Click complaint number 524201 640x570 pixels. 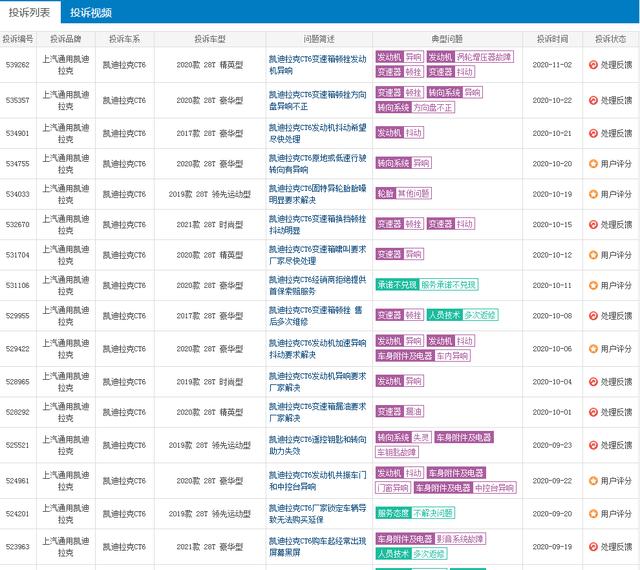click(x=18, y=514)
